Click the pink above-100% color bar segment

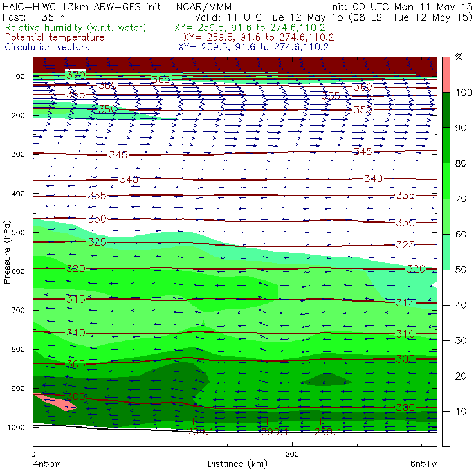coord(446,75)
